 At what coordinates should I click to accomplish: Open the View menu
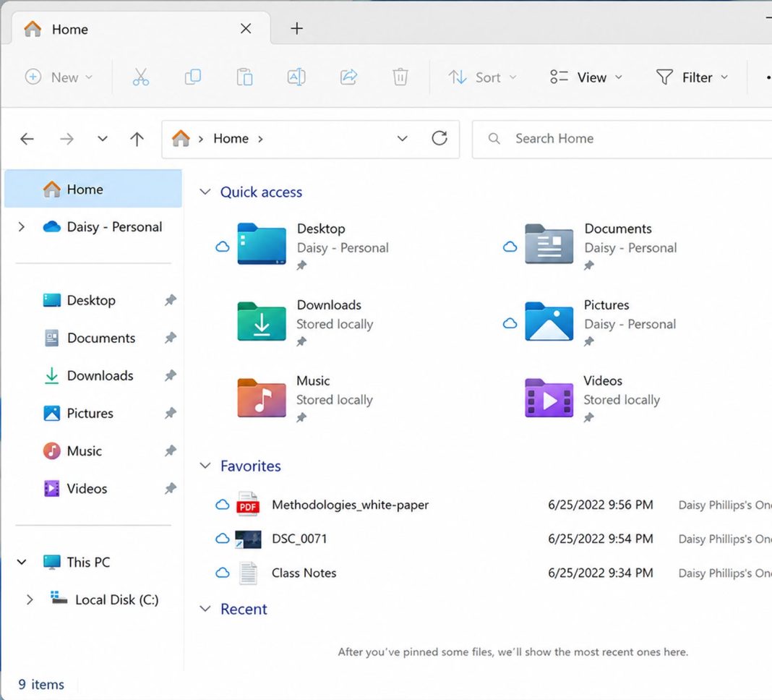click(x=586, y=77)
